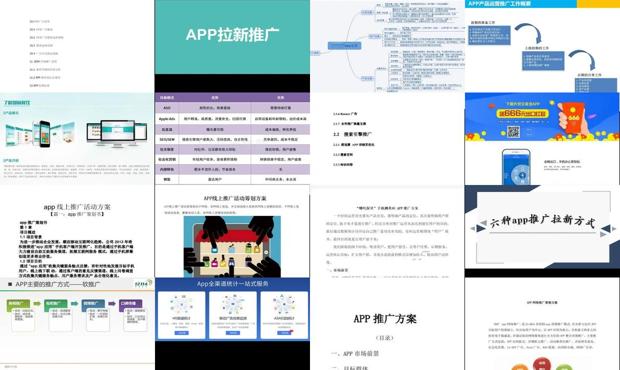
Task: Select the blue mind map diagram thumbnail
Action: [387, 46]
